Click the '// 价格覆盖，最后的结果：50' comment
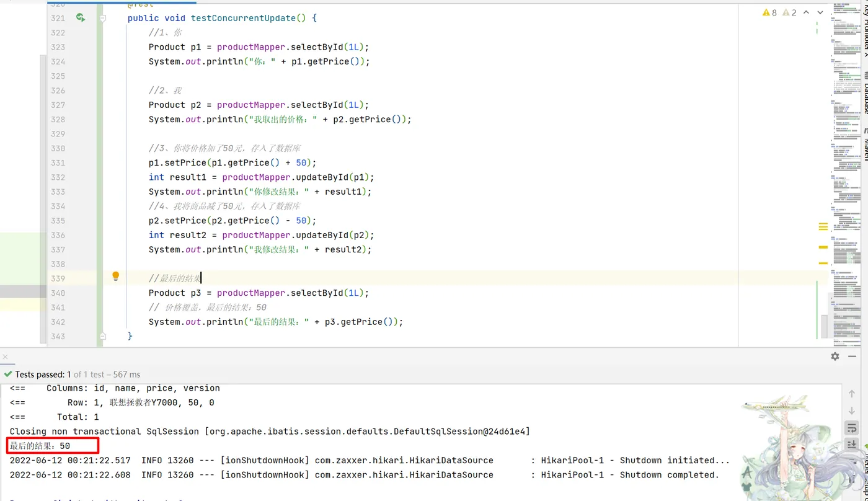 click(x=208, y=308)
